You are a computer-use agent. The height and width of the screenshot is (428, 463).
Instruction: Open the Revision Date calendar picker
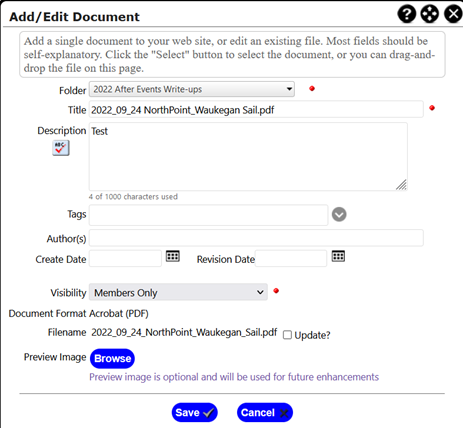338,256
